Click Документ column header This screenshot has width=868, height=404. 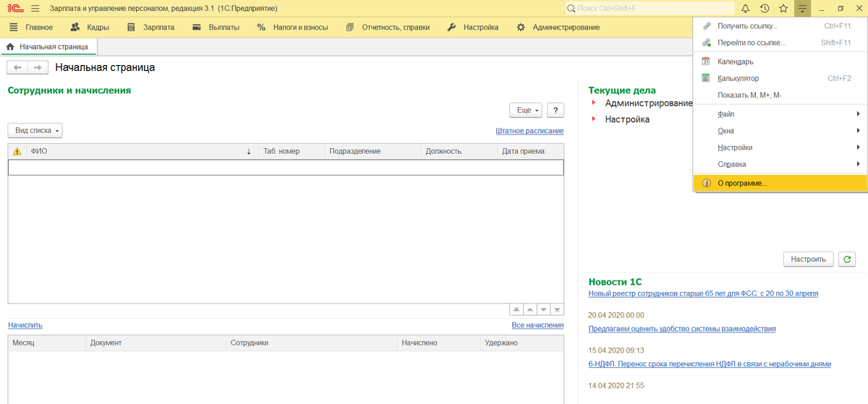pyautogui.click(x=156, y=343)
